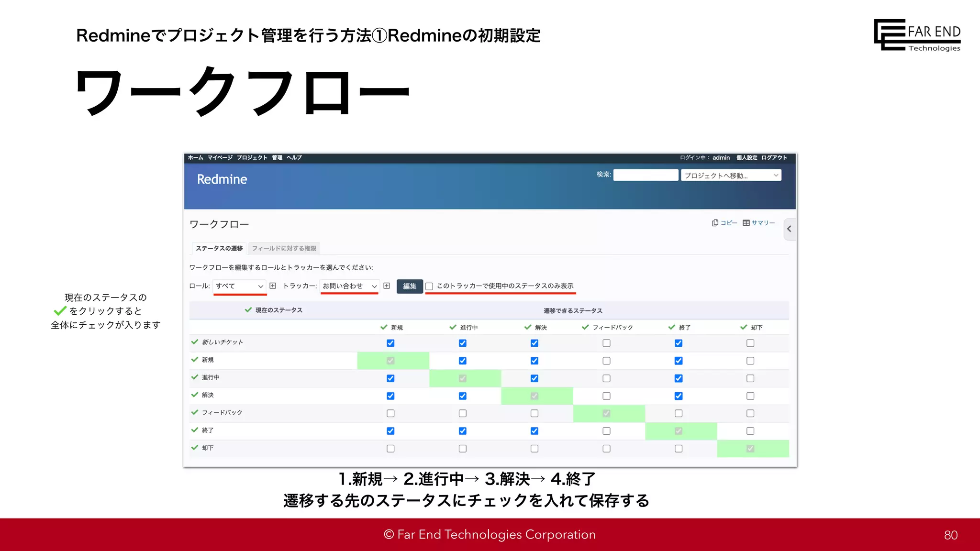Screen dimensions: 980x551
Task: Switch to the フィールドに対する権限 tab
Action: tap(284, 248)
